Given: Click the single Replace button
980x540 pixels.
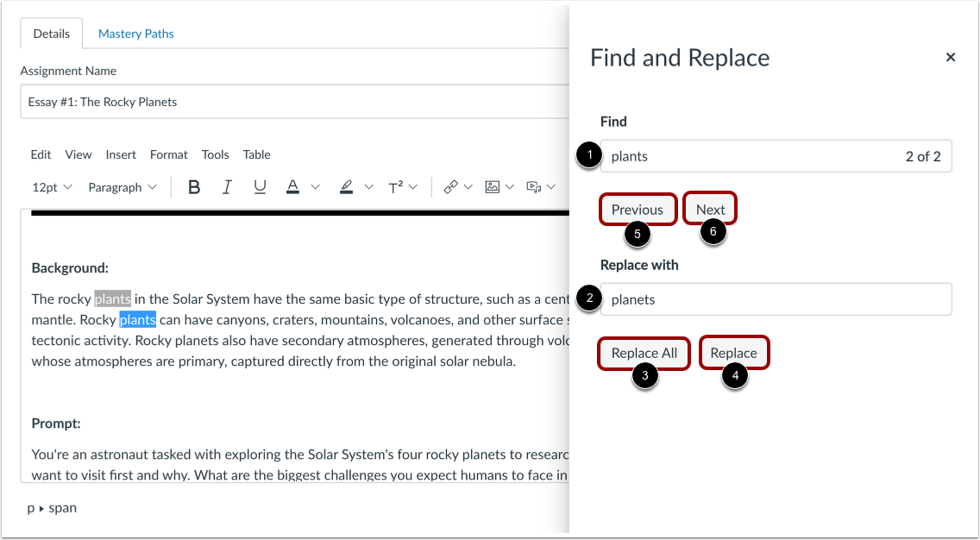Looking at the screenshot, I should [x=734, y=353].
